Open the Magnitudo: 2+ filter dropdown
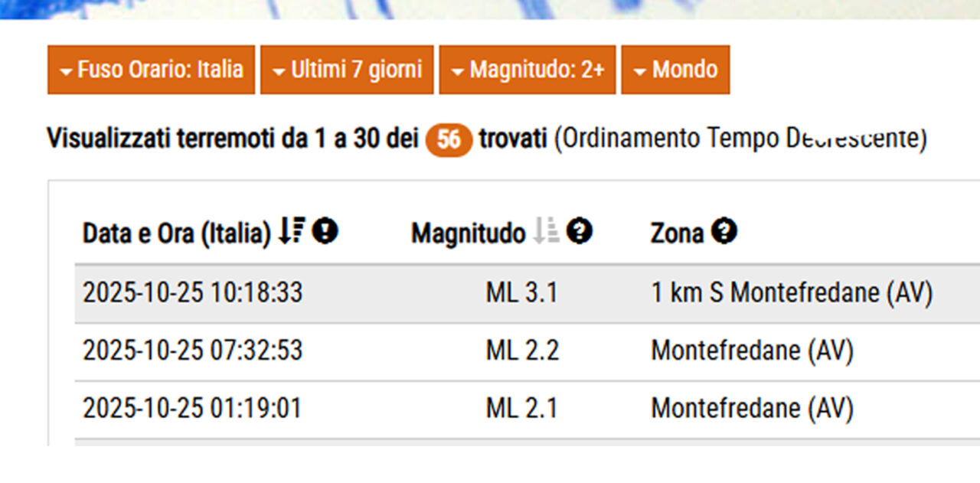Screen dimensions: 980x483 point(527,70)
